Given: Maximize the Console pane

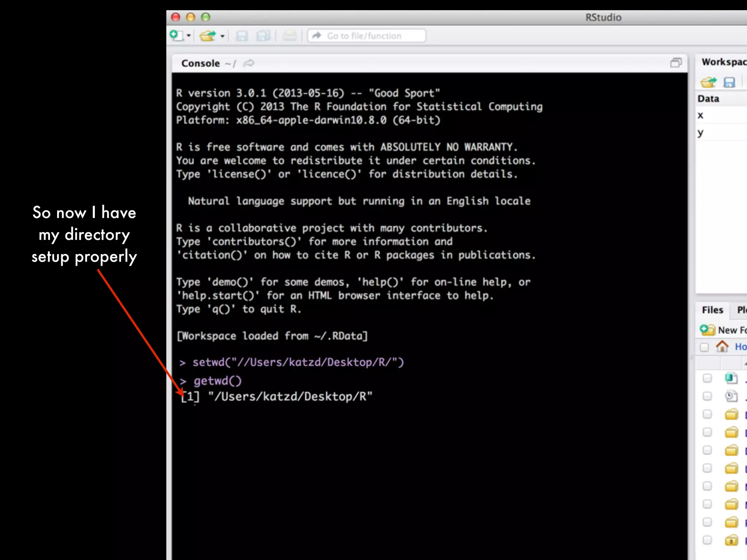Looking at the screenshot, I should point(676,63).
